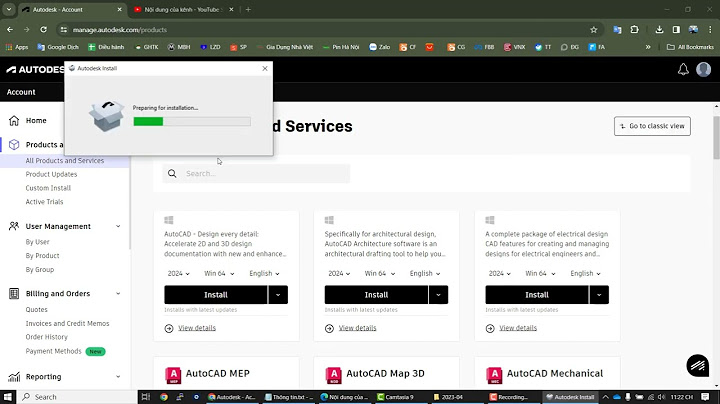The height and width of the screenshot is (404, 720).
Task: Click the search magnifier icon
Action: coord(172,174)
